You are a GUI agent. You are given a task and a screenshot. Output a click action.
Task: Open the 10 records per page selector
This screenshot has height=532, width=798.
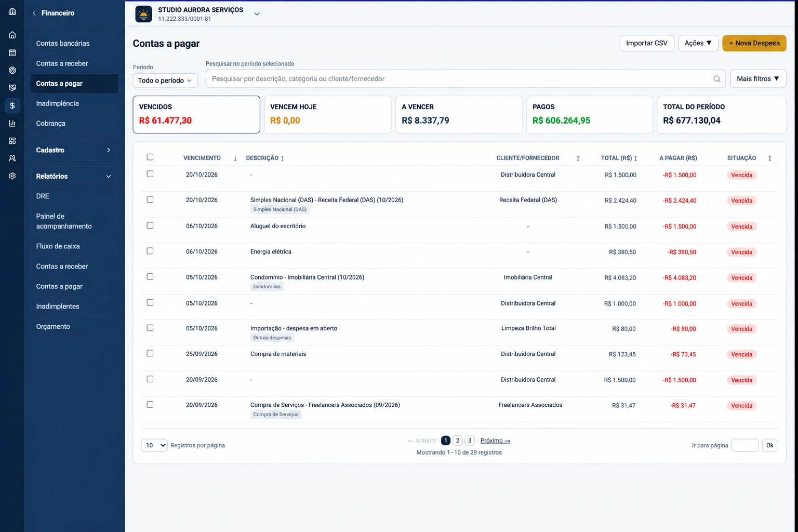(x=154, y=445)
